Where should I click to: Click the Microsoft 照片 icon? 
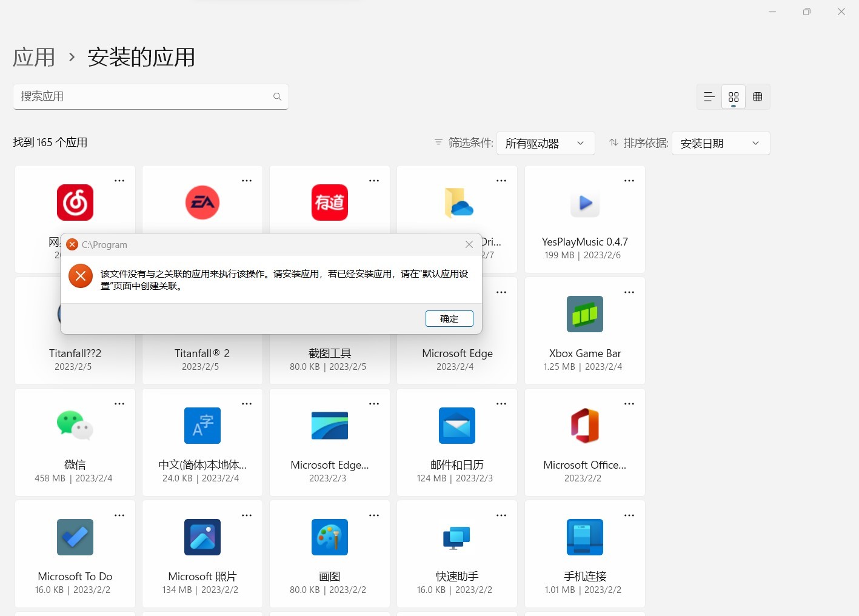[x=202, y=537]
